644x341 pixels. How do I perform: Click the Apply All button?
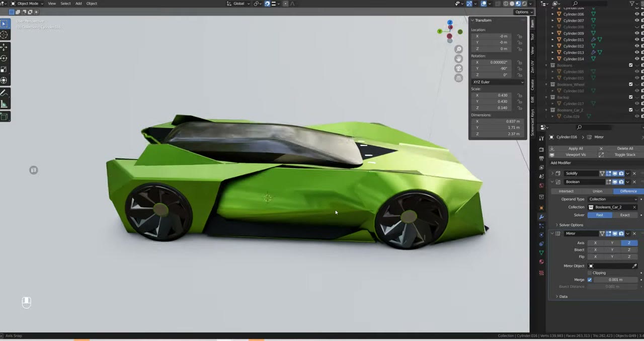point(573,149)
